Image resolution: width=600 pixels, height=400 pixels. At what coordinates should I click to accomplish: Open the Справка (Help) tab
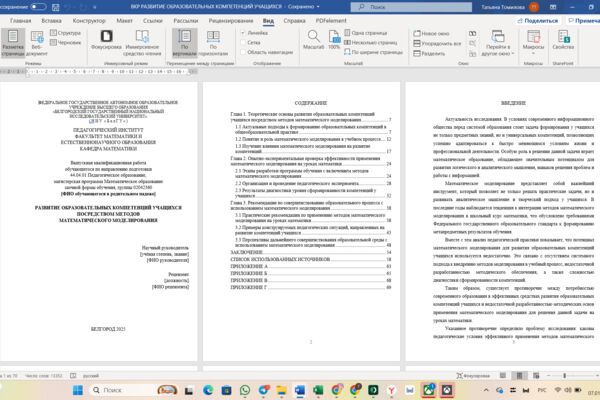tap(294, 21)
